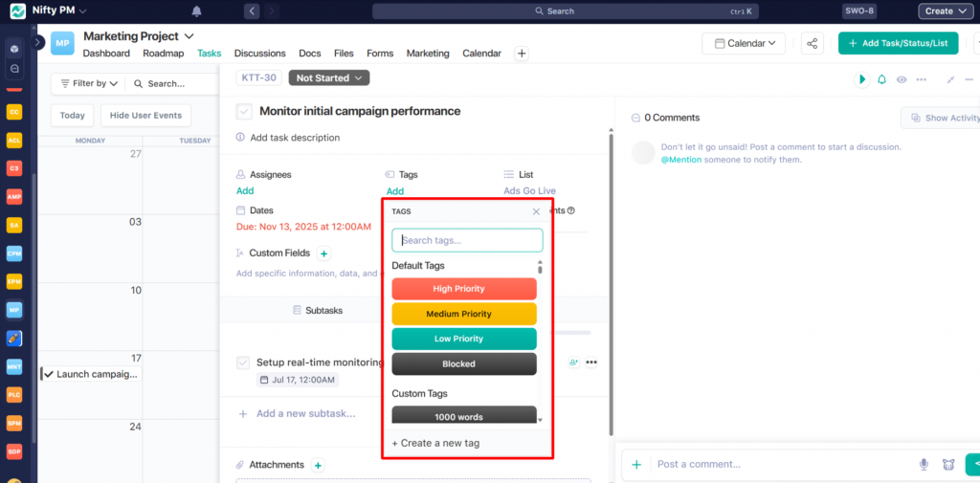
Task: Close the Tags popup
Action: click(536, 211)
